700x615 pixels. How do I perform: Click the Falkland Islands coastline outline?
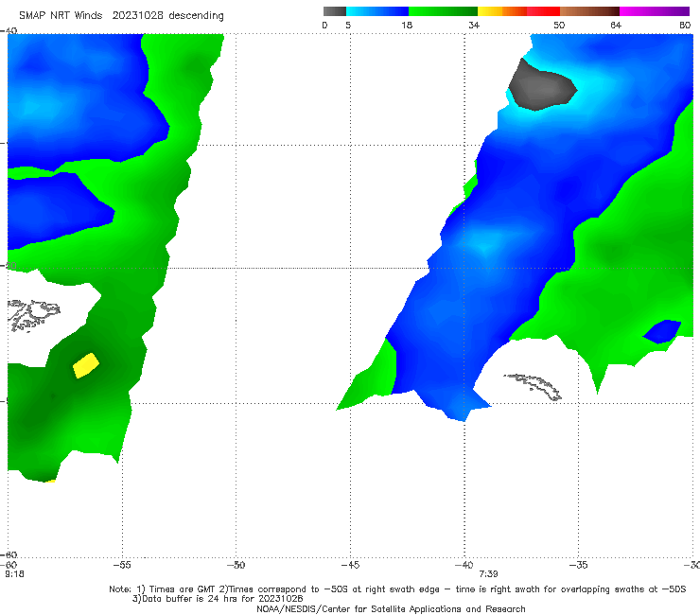point(33,315)
